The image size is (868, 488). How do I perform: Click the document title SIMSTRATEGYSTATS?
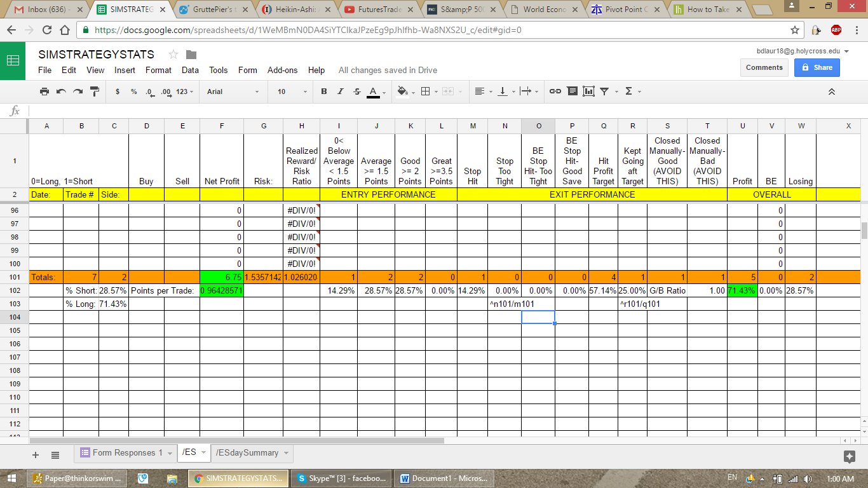96,54
